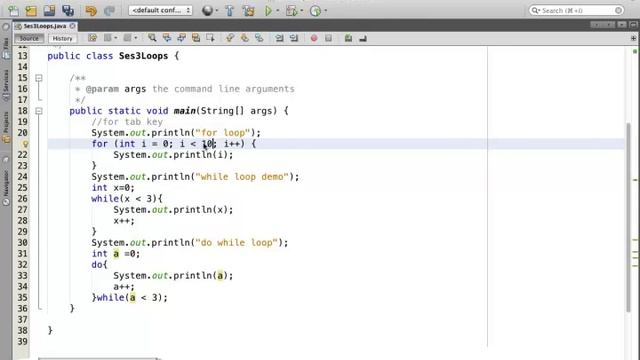Close the Ses3Loops.java tab
The height and width of the screenshot is (360, 640).
click(x=72, y=26)
